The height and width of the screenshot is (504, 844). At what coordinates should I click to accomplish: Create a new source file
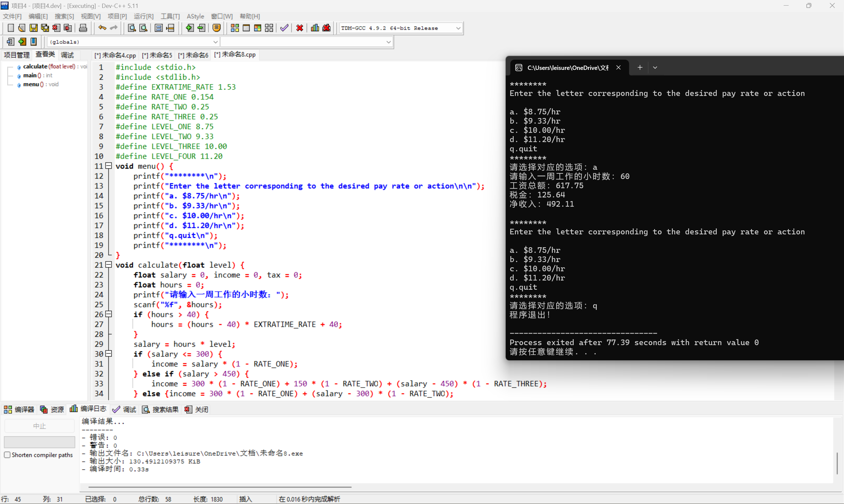pos(11,28)
